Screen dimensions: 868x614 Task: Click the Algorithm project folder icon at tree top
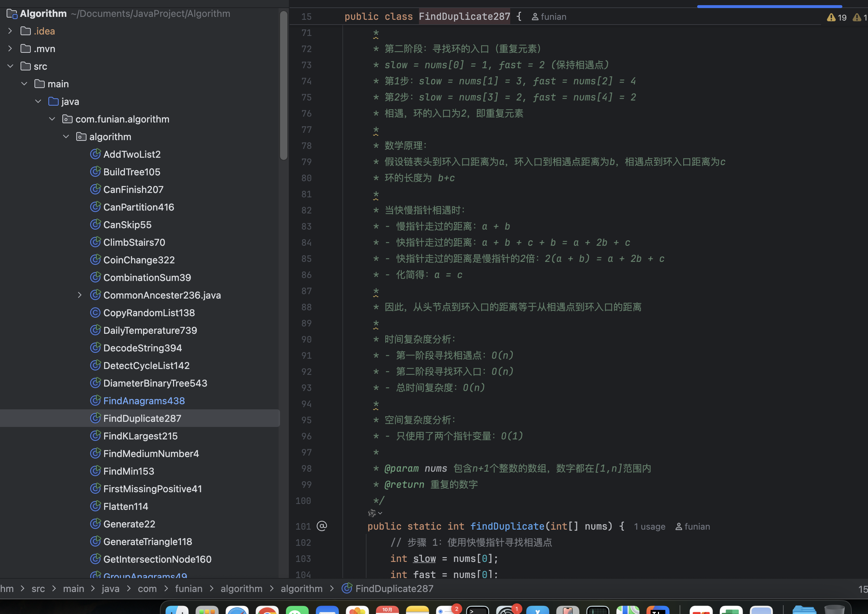(x=12, y=14)
